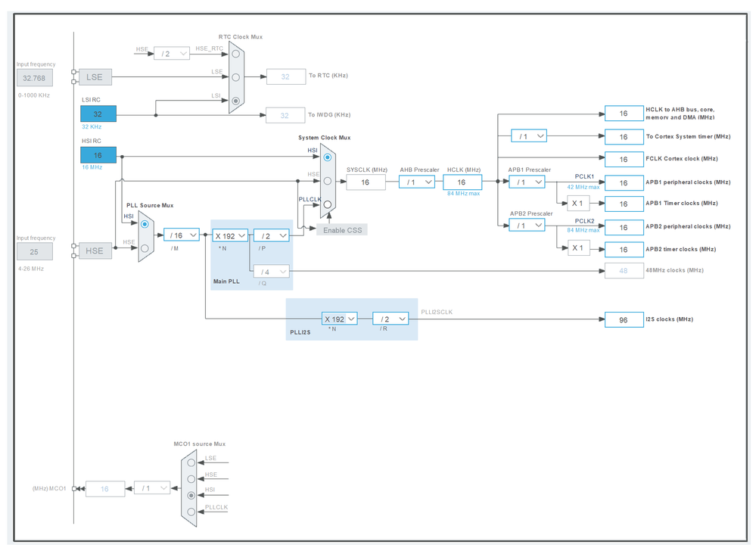Open PLLI2S X 192 N multiplier dropdown

(x=340, y=319)
